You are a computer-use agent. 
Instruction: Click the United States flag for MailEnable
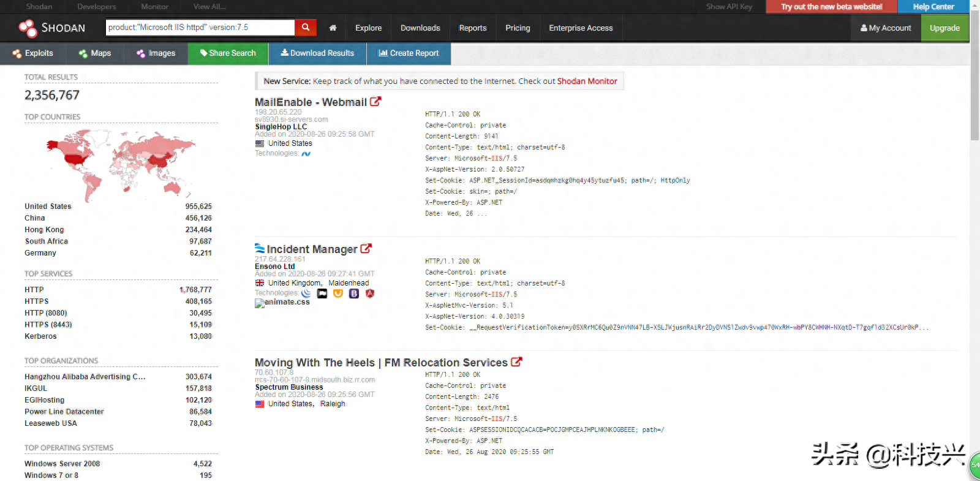coord(260,143)
